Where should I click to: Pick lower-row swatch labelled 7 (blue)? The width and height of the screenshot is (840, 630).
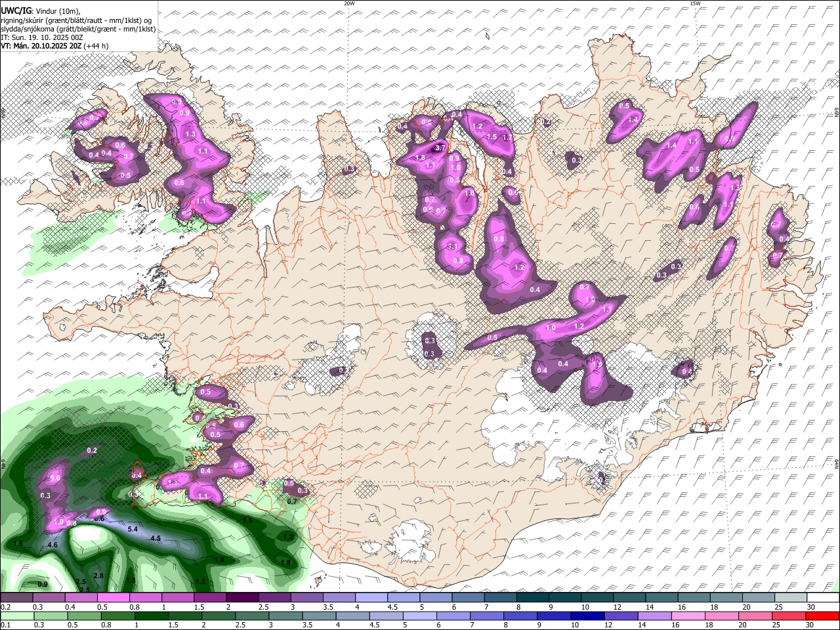[x=488, y=616]
